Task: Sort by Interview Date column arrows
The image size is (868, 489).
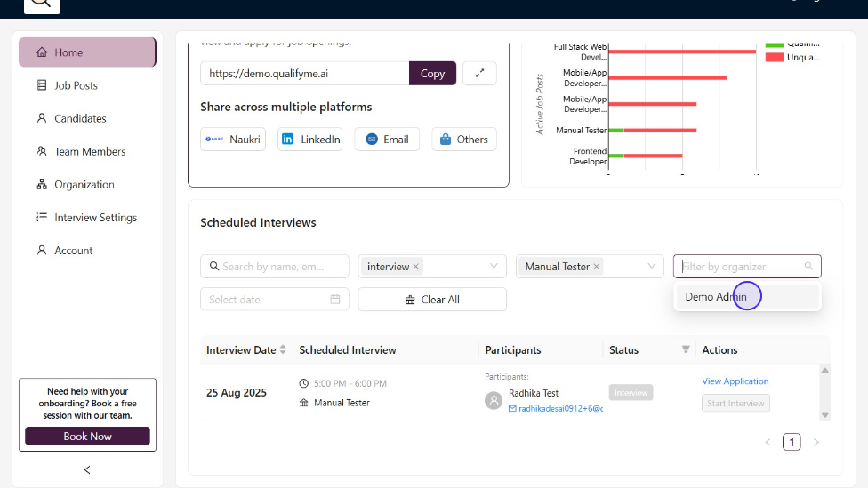Action: pos(283,350)
